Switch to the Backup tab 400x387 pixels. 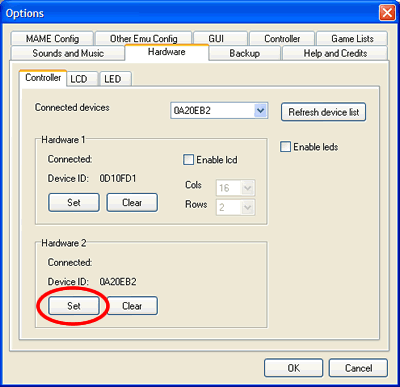[245, 53]
